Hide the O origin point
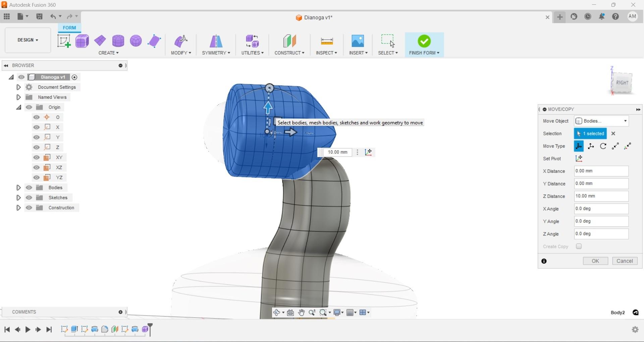644x342 pixels. click(x=36, y=117)
